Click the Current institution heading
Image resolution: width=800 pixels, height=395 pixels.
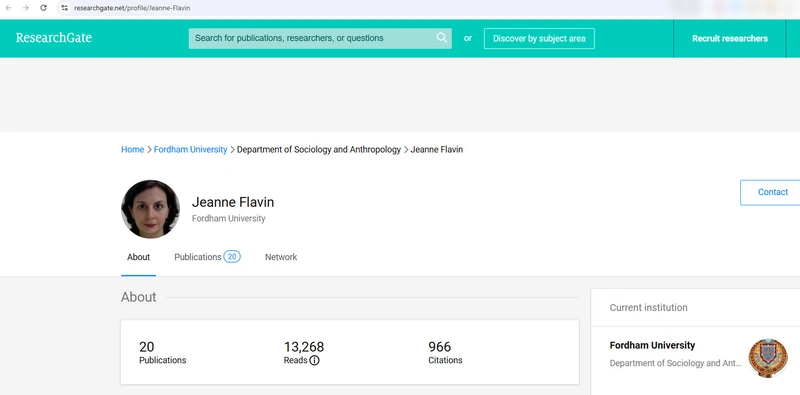648,308
